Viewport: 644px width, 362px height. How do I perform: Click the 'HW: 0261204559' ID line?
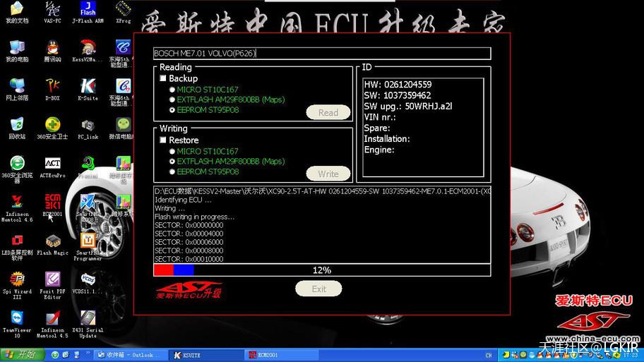click(x=398, y=85)
